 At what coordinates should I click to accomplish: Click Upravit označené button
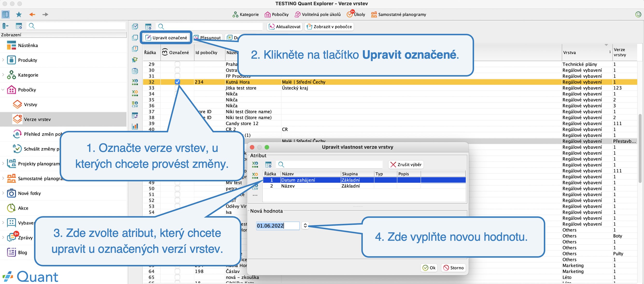[x=166, y=37]
